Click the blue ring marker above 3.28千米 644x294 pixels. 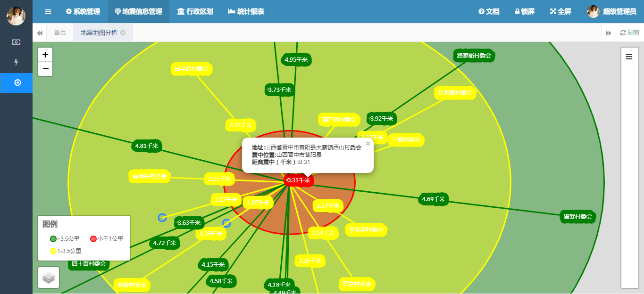[x=226, y=223]
